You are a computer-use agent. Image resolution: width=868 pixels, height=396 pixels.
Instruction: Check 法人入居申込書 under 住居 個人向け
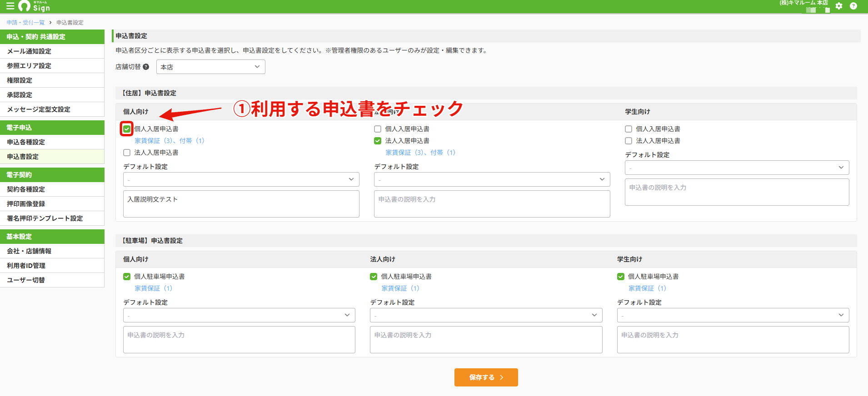click(127, 153)
